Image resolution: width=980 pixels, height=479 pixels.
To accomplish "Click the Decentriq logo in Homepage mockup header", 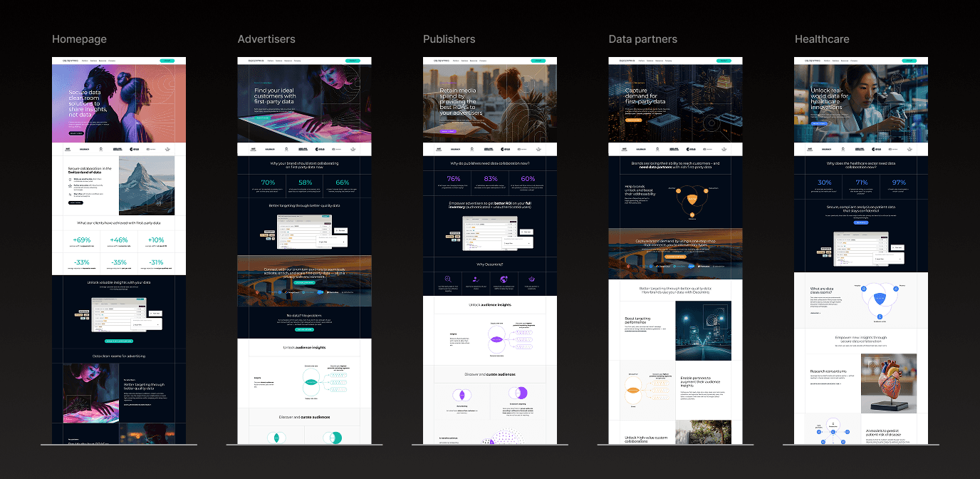I will pos(70,61).
